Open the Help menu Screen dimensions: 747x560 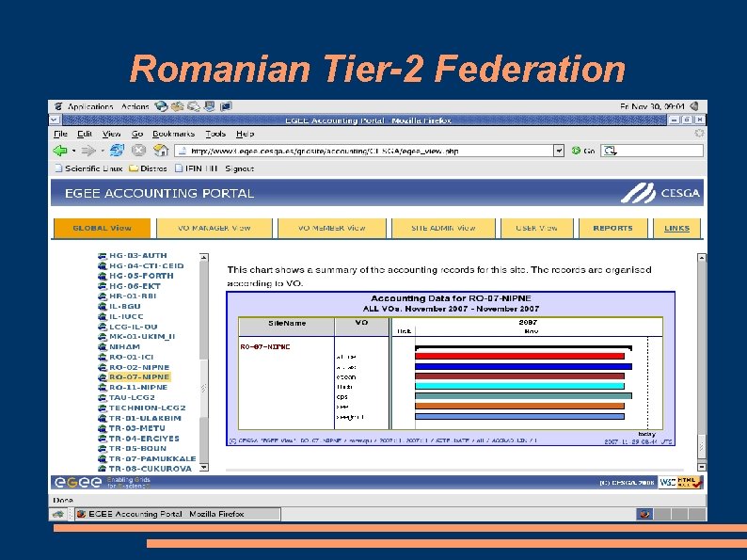click(x=245, y=134)
